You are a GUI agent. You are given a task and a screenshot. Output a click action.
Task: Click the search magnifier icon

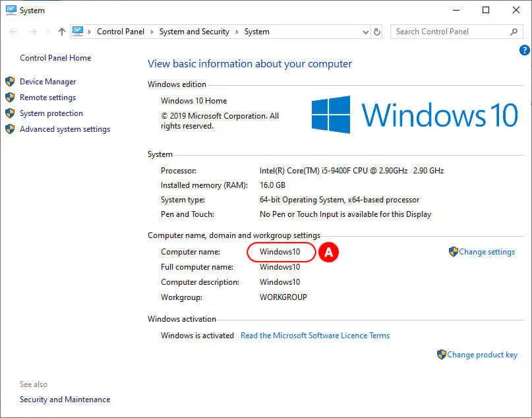[514, 32]
